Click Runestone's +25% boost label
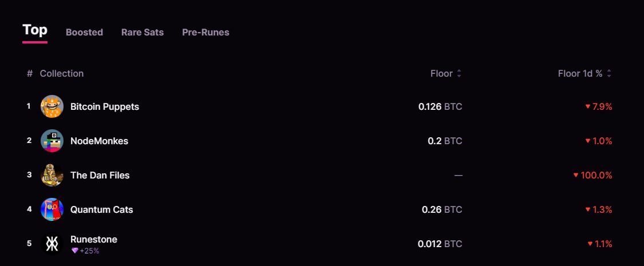This screenshot has width=644, height=266. point(89,251)
